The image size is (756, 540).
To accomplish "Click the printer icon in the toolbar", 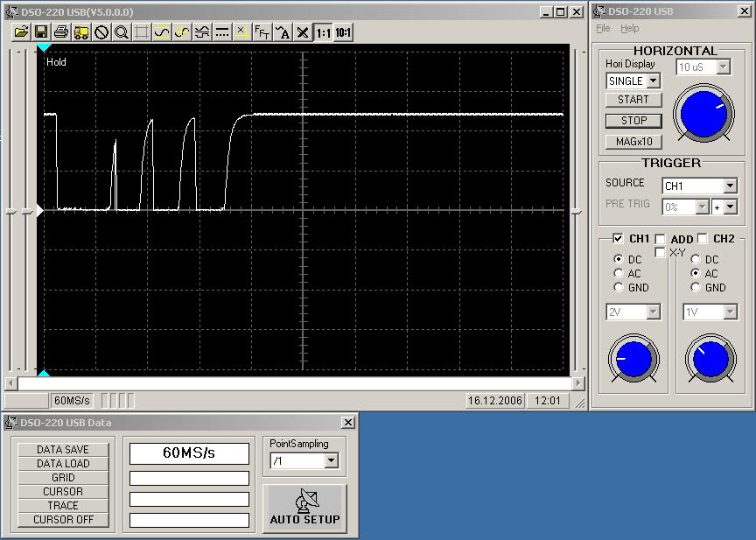I will (61, 32).
